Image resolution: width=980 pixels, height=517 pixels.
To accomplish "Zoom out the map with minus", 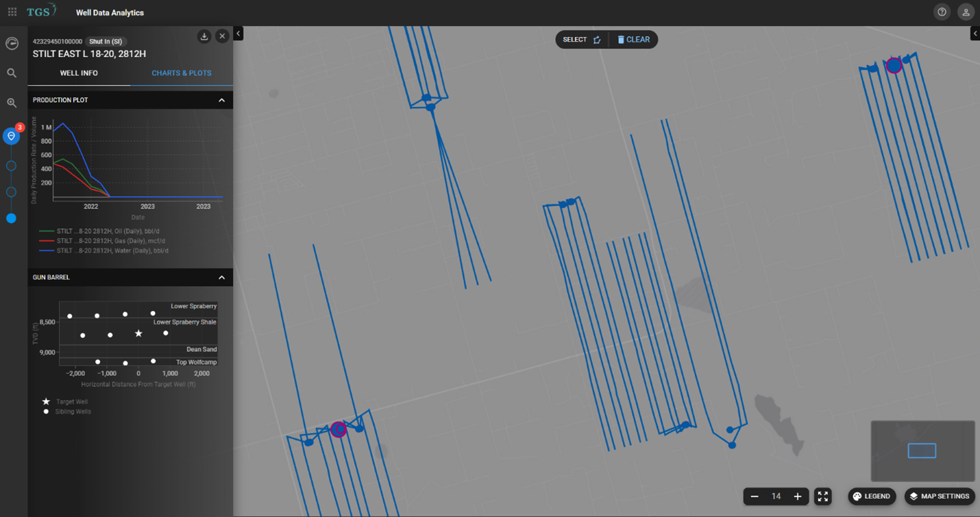I will [x=755, y=496].
